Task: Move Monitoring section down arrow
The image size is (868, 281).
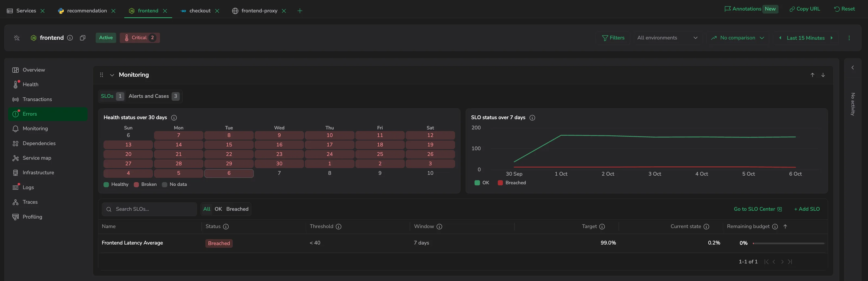Action: [823, 75]
